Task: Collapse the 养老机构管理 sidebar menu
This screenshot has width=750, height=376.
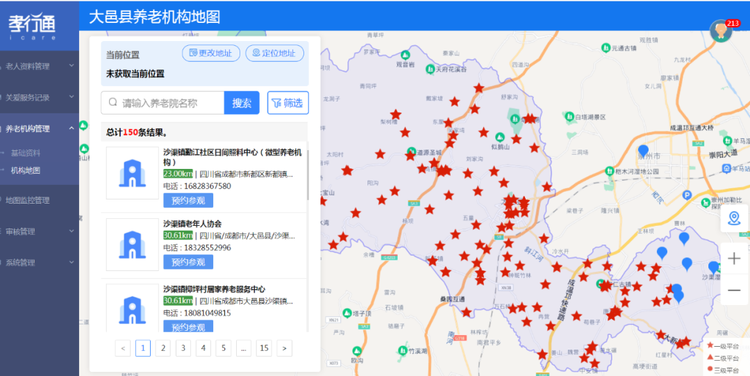Action: point(39,129)
